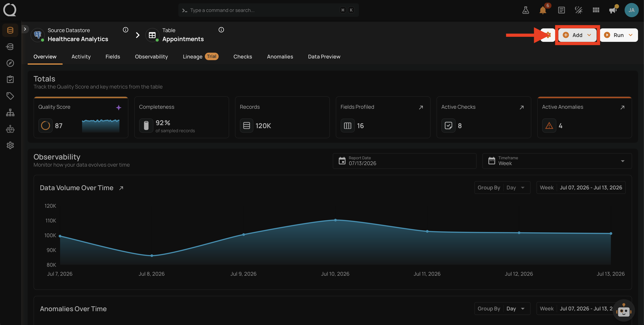Select the Jul 9, 2026 data point
644x325 pixels.
click(x=243, y=235)
